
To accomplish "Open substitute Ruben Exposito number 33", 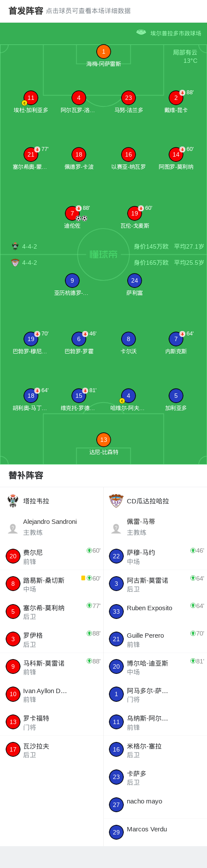I will tap(155, 612).
